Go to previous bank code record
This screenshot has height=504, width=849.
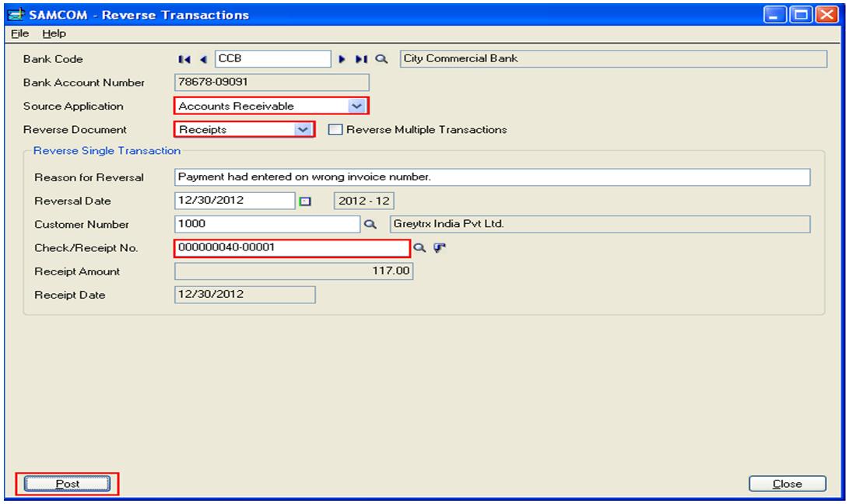(x=203, y=59)
